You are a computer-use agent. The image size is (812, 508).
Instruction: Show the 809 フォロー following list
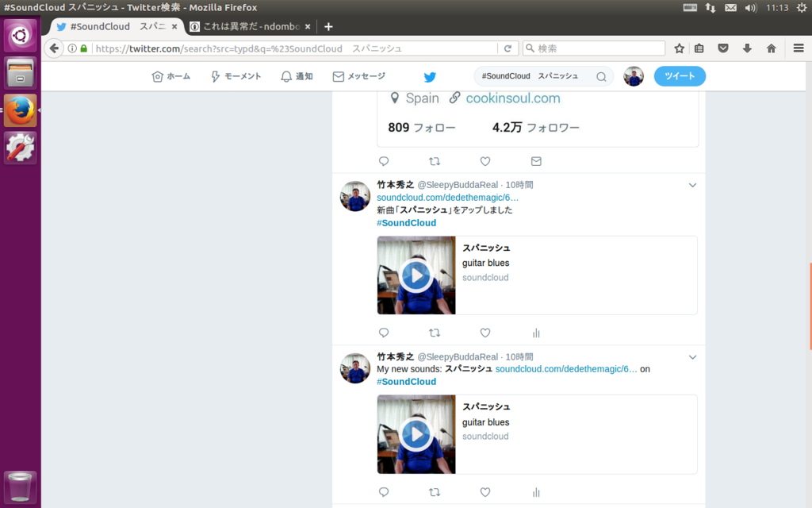(422, 128)
